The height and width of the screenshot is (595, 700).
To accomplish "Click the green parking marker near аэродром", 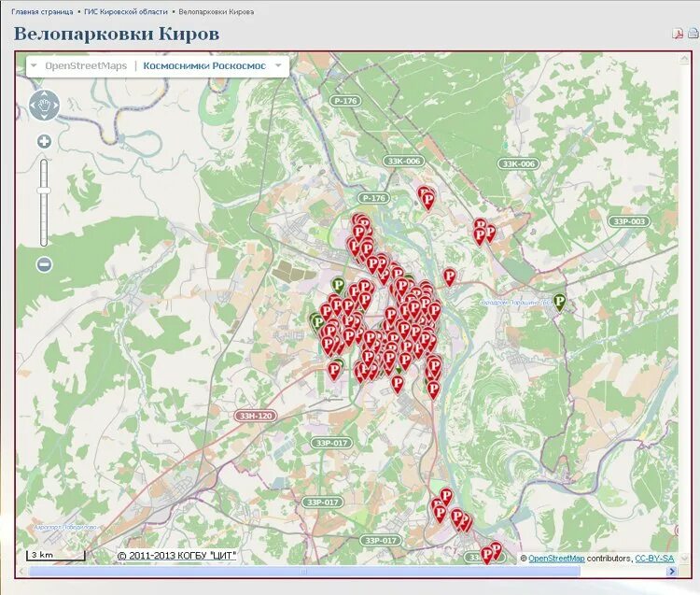I will pos(559,302).
